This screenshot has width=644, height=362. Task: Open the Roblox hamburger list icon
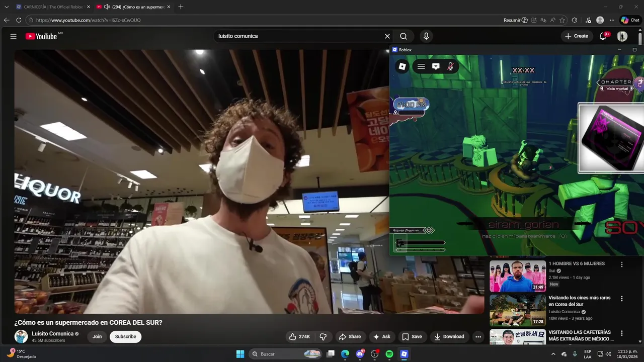pyautogui.click(x=421, y=66)
